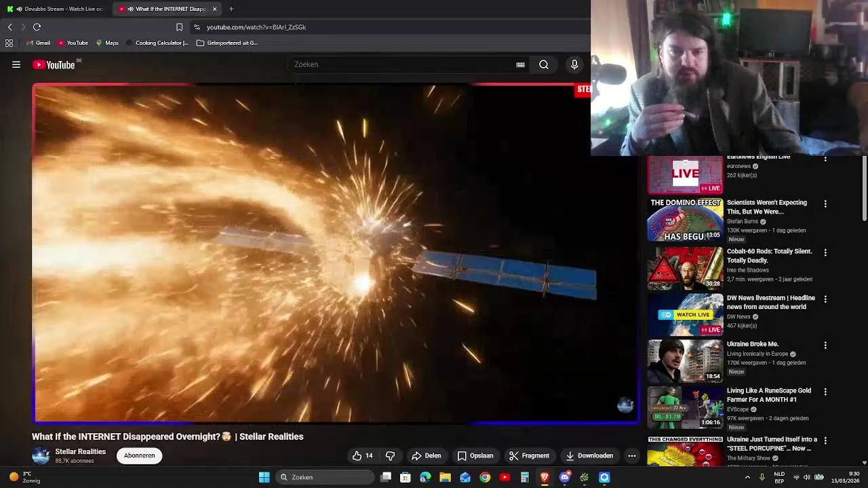Show hidden system tray icons chevron
This screenshot has width=868, height=488.
(x=747, y=477)
